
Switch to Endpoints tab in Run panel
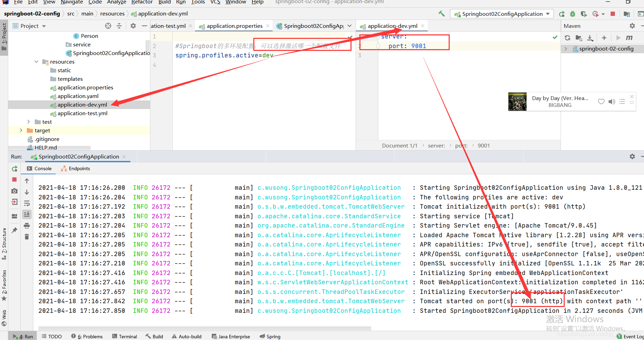click(x=76, y=168)
